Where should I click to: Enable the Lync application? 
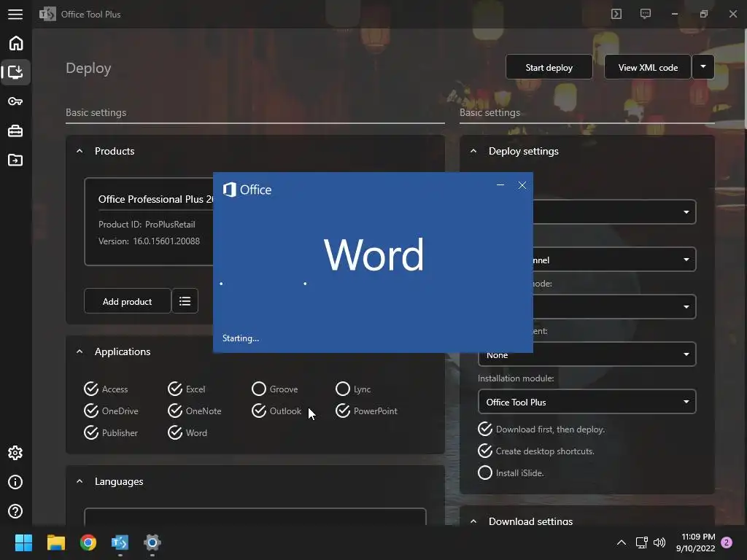coord(353,389)
